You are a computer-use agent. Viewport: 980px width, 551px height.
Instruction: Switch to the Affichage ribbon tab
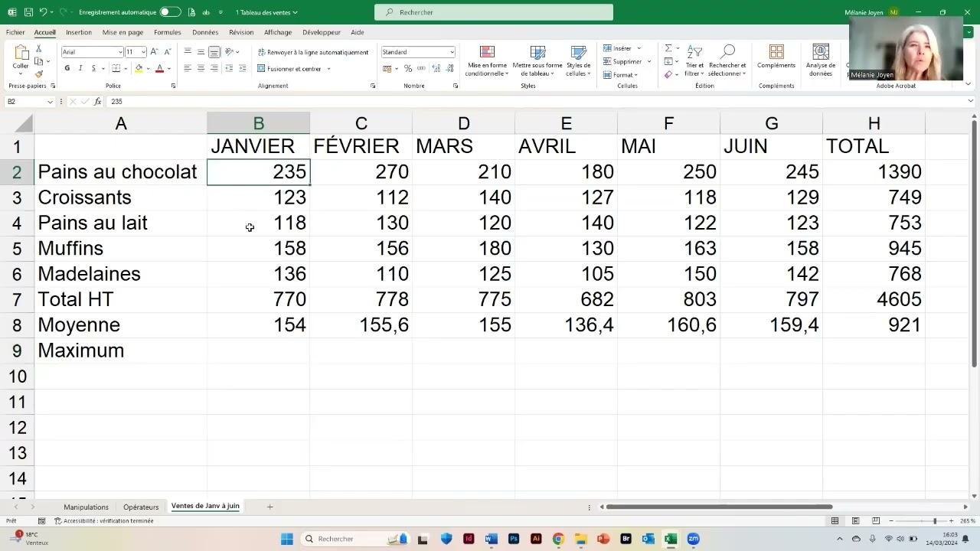[278, 32]
